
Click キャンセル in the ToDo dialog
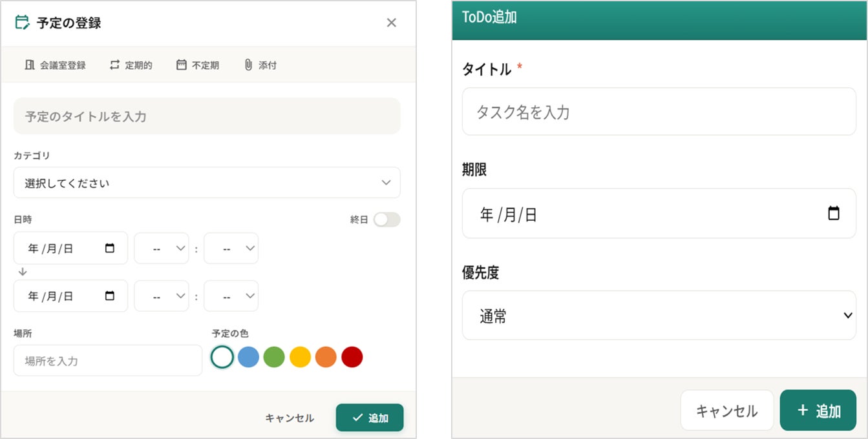(x=726, y=411)
